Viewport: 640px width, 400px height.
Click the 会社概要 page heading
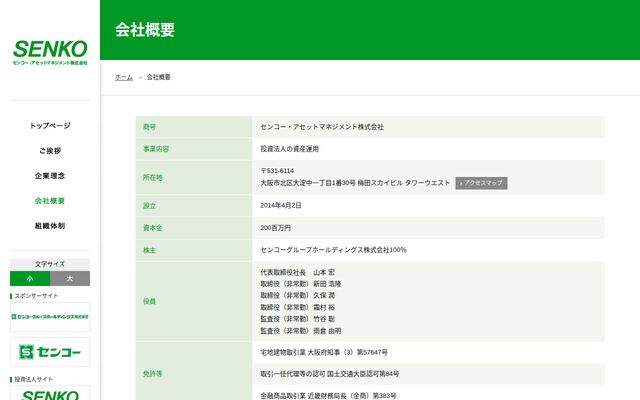(x=145, y=30)
